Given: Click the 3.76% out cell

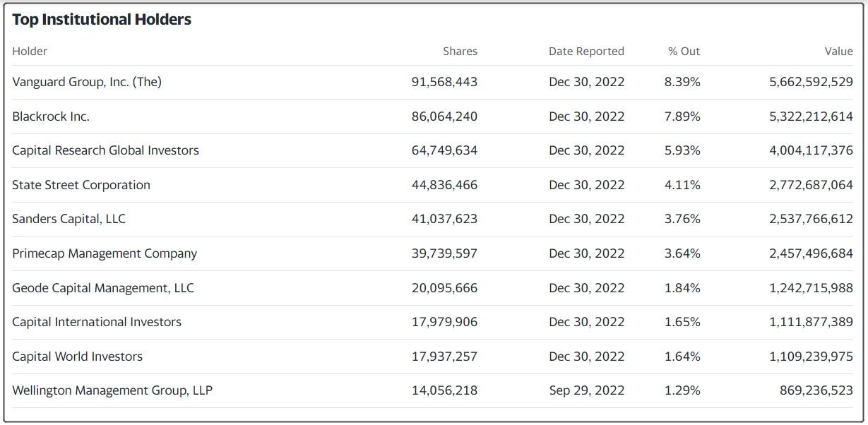Looking at the screenshot, I should point(682,219).
